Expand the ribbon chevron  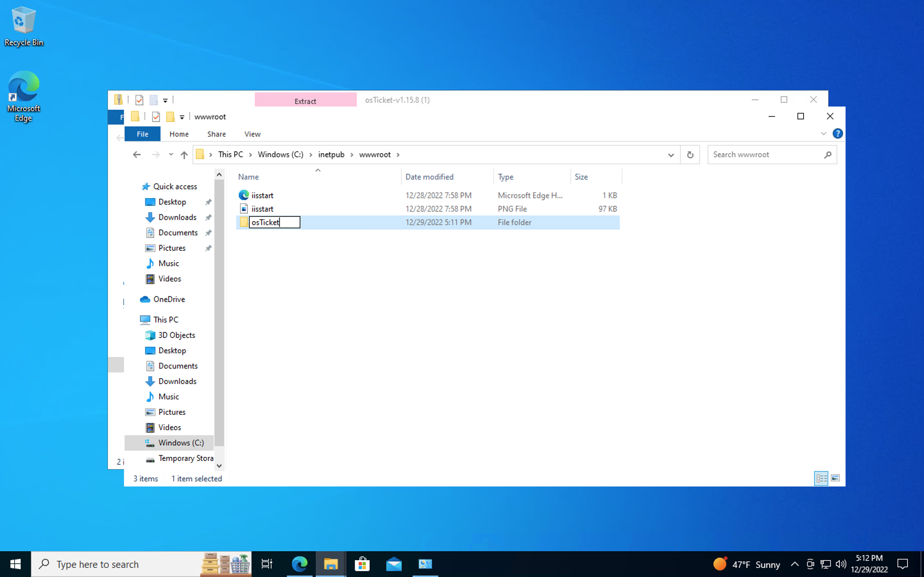pos(823,134)
